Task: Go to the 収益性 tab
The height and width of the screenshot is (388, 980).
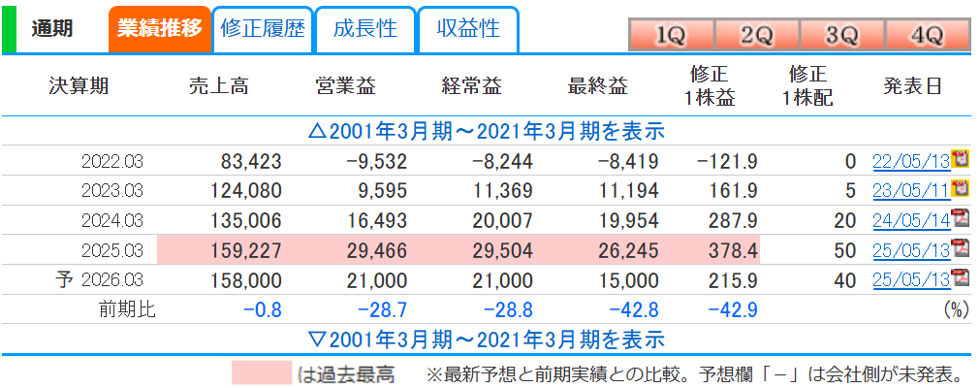Action: pyautogui.click(x=468, y=28)
